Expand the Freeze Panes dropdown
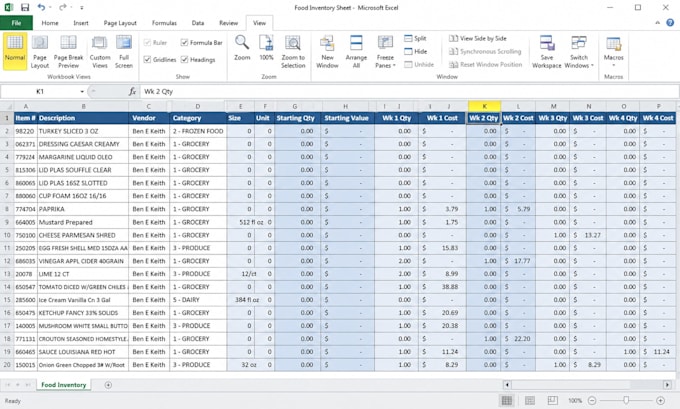This screenshot has width=680, height=409. pyautogui.click(x=385, y=52)
